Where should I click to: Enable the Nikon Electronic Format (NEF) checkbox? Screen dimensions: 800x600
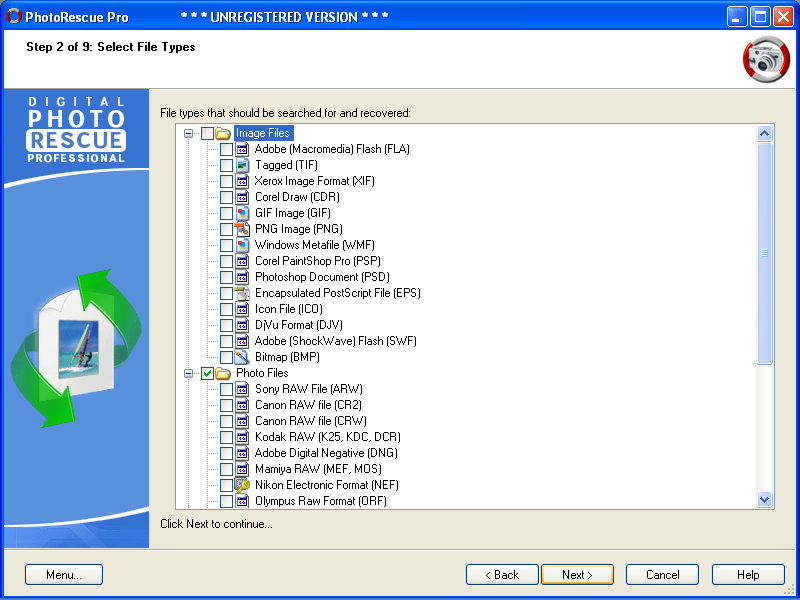tap(227, 485)
